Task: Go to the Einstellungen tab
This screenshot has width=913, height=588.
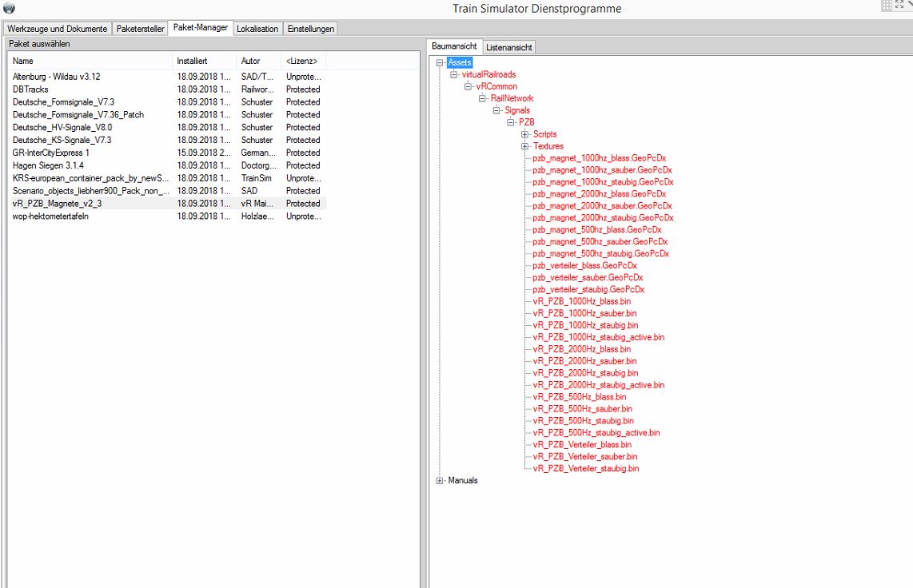Action: 311,29
